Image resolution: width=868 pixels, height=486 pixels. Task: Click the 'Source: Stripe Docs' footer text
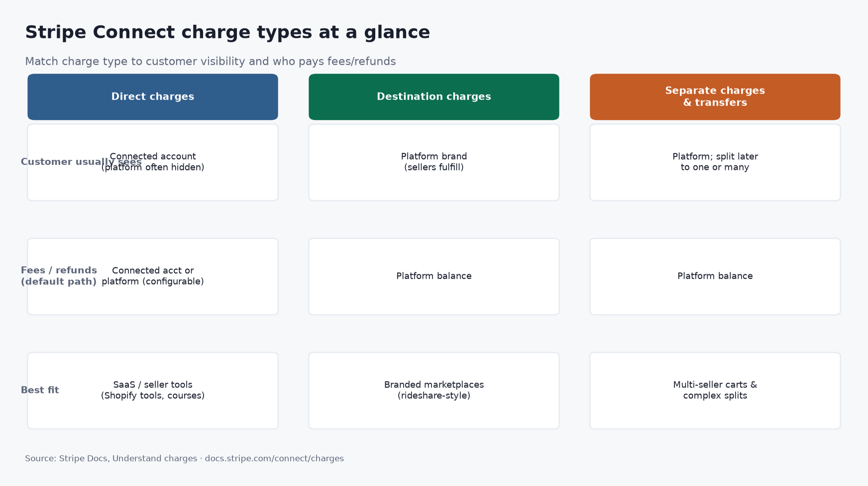[x=184, y=459]
